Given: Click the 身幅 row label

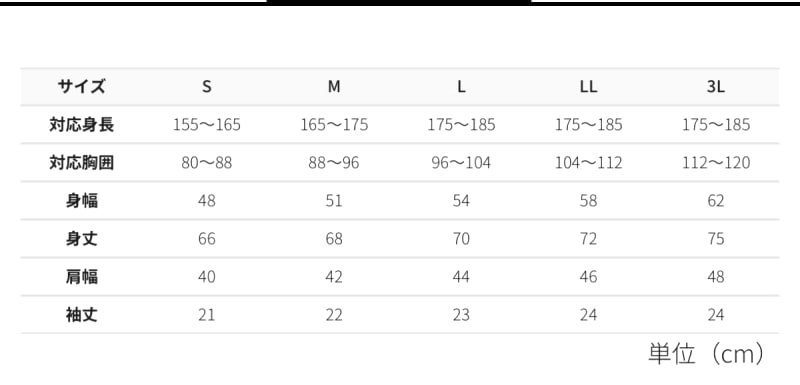Looking at the screenshot, I should click(x=82, y=201).
